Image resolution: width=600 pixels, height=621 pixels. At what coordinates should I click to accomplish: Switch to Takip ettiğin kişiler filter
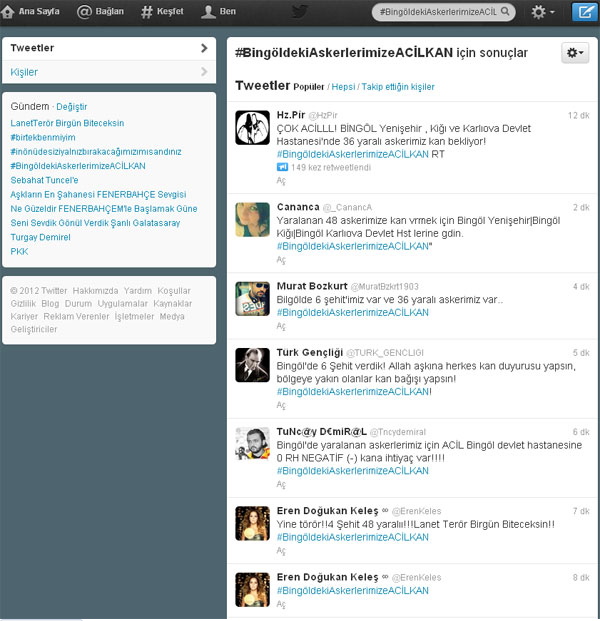pyautogui.click(x=398, y=87)
